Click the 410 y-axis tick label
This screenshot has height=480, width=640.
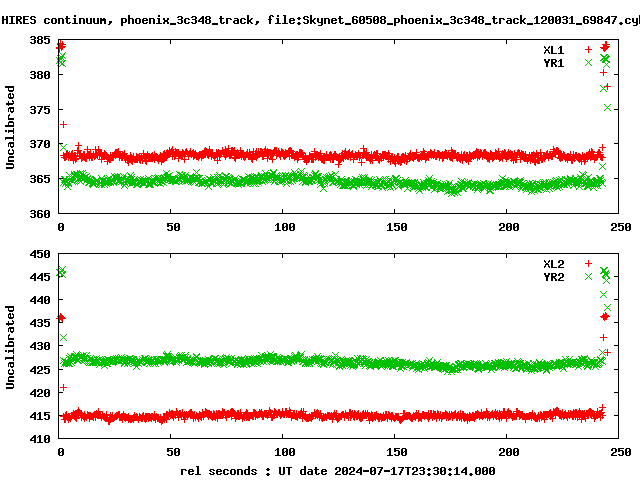40,439
